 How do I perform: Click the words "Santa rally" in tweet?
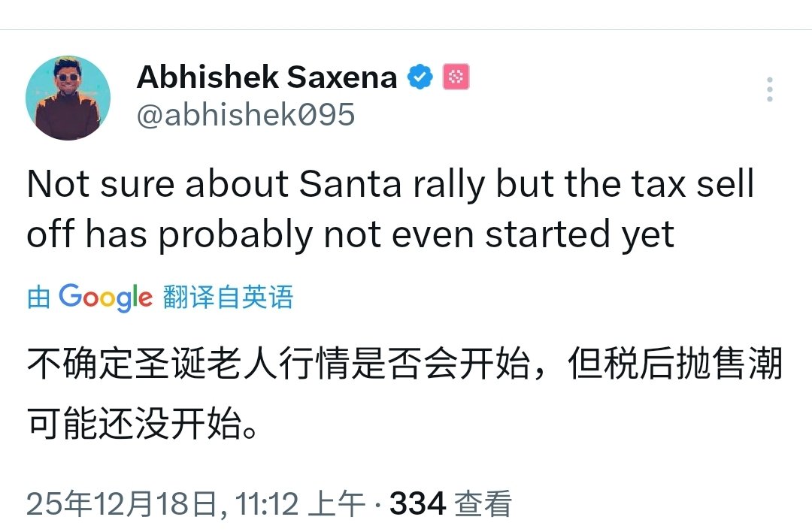(x=392, y=186)
